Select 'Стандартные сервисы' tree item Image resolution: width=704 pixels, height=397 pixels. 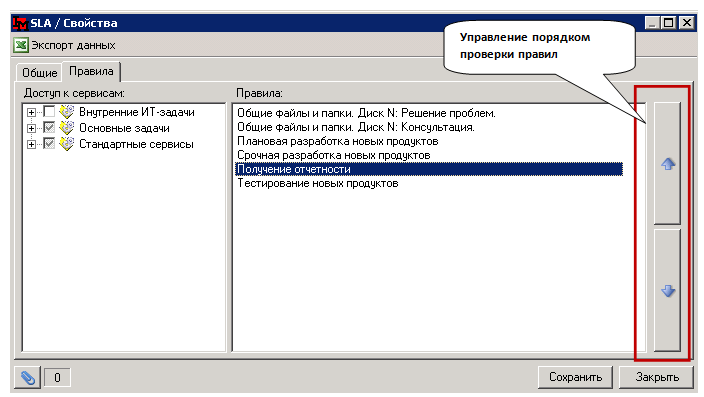click(x=136, y=144)
